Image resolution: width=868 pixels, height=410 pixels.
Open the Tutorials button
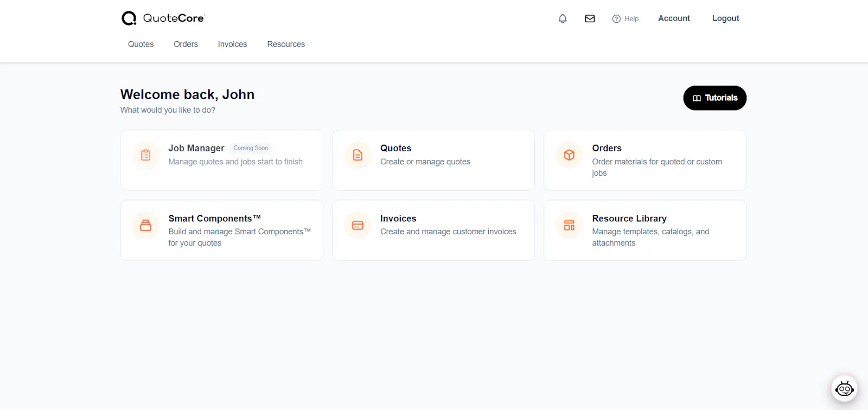click(714, 98)
